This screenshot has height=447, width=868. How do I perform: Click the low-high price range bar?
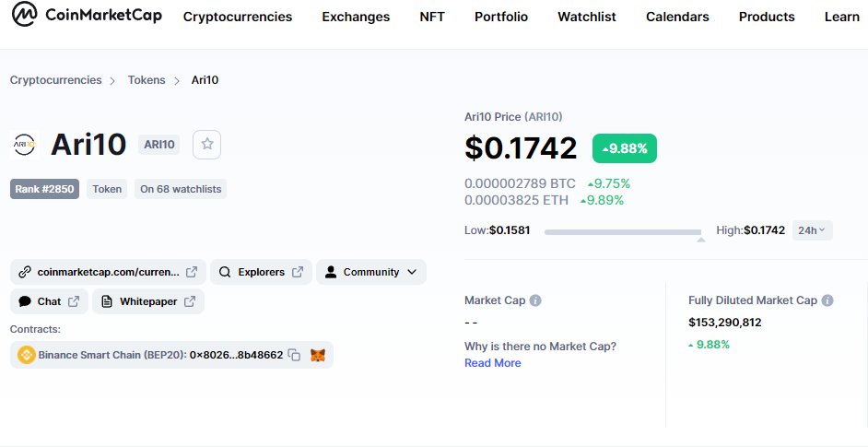tap(623, 232)
